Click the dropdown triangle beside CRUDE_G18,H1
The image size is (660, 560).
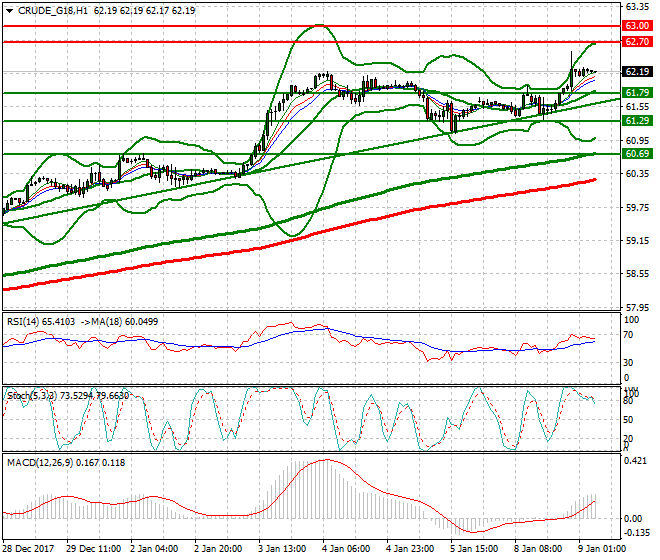coord(9,11)
